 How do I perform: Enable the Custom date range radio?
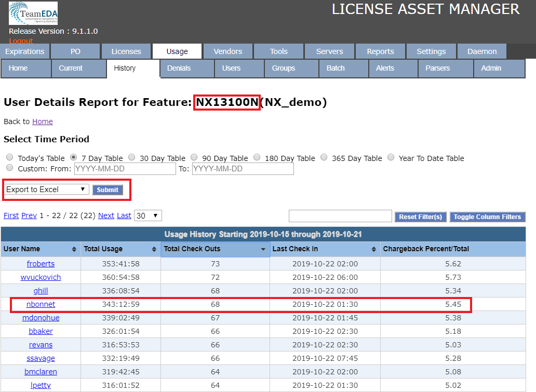click(x=10, y=168)
